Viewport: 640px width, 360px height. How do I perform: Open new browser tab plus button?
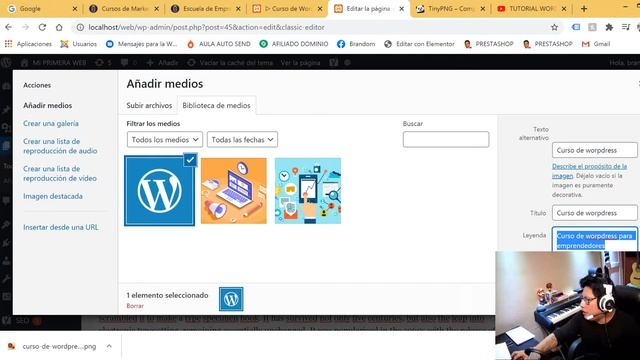point(584,9)
